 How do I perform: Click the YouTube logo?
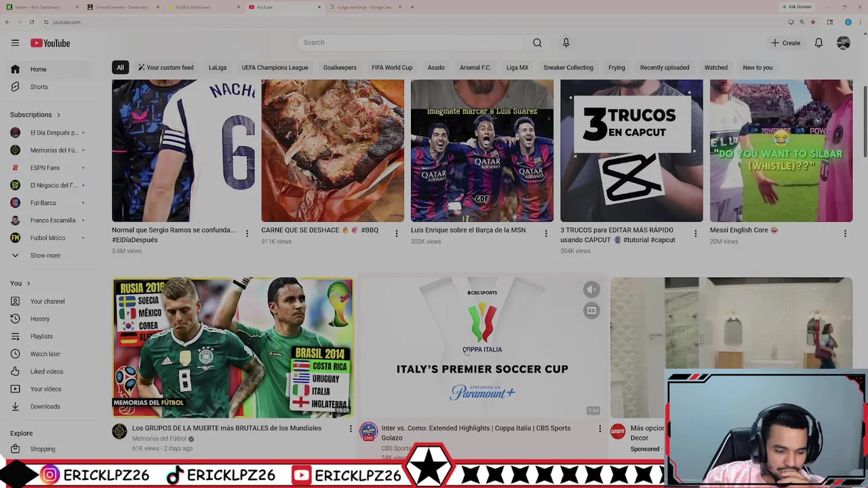pos(50,43)
